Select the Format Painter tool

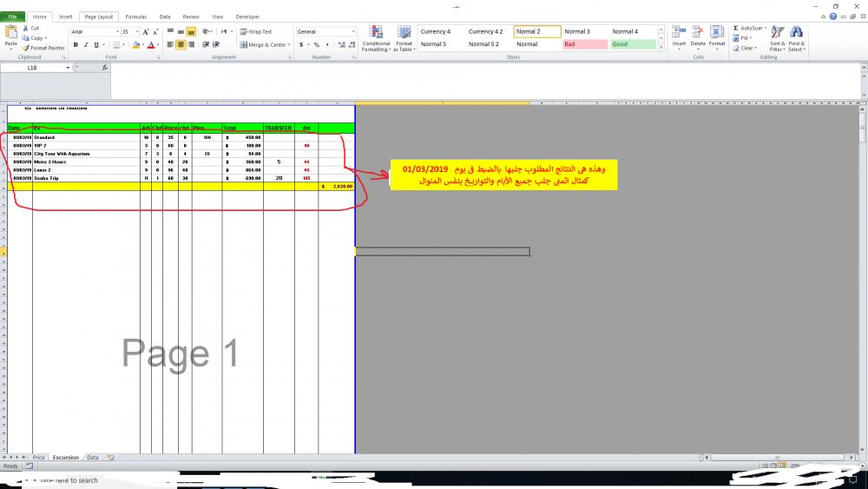[x=44, y=48]
